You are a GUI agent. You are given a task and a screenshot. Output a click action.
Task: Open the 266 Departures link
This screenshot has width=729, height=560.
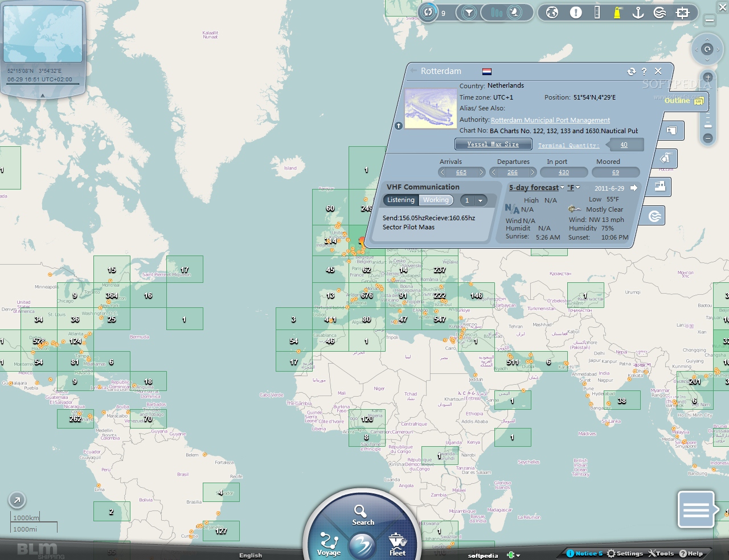pyautogui.click(x=513, y=172)
